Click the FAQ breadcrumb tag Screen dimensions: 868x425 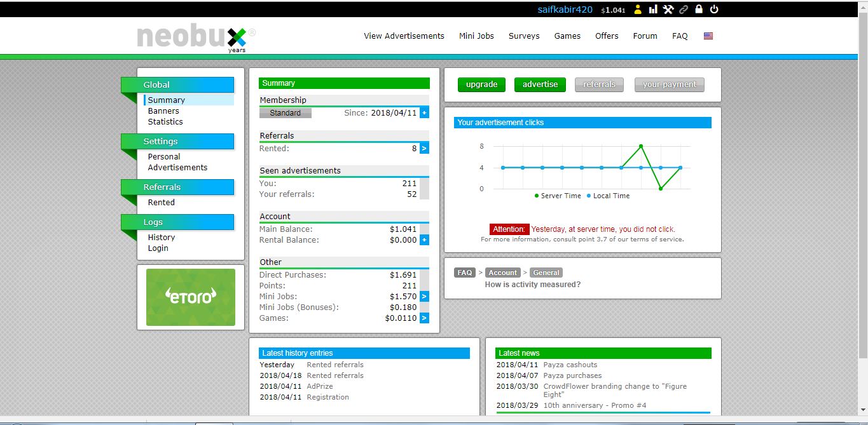(465, 273)
